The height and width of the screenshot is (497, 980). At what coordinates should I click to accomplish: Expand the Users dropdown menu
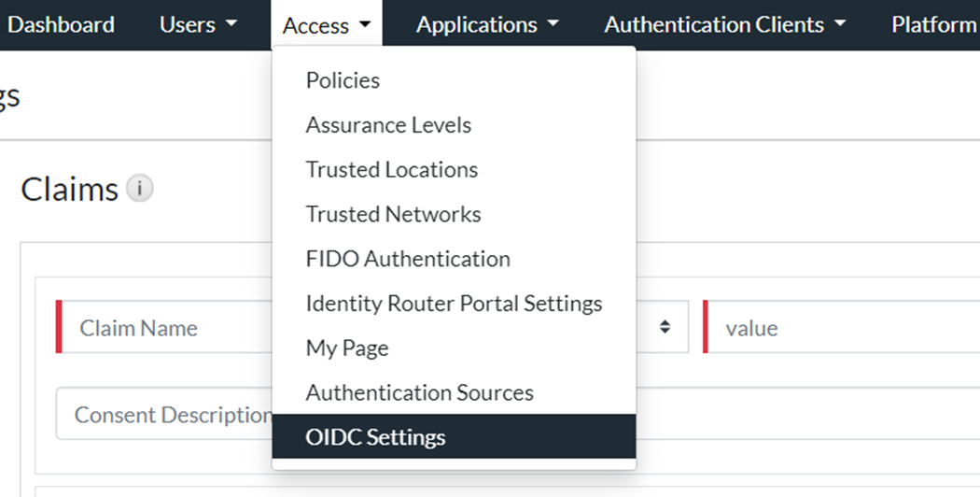[x=198, y=25]
